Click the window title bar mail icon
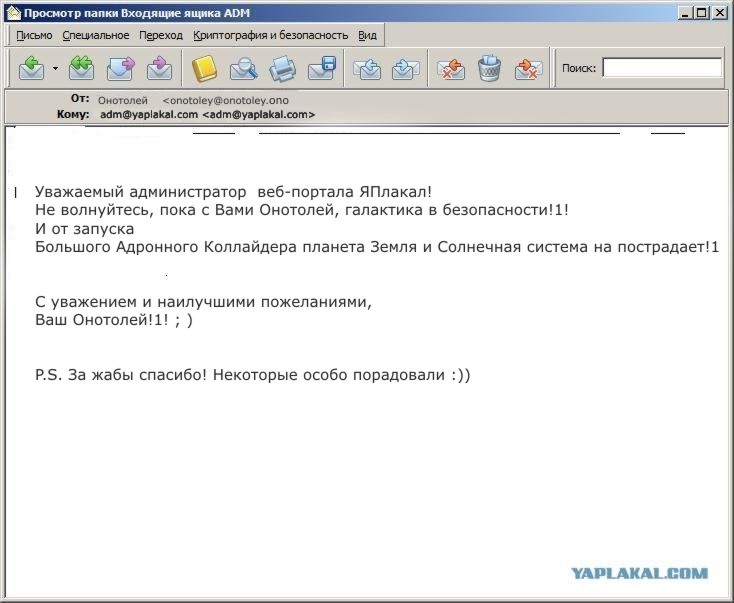The image size is (734, 603). coord(14,13)
